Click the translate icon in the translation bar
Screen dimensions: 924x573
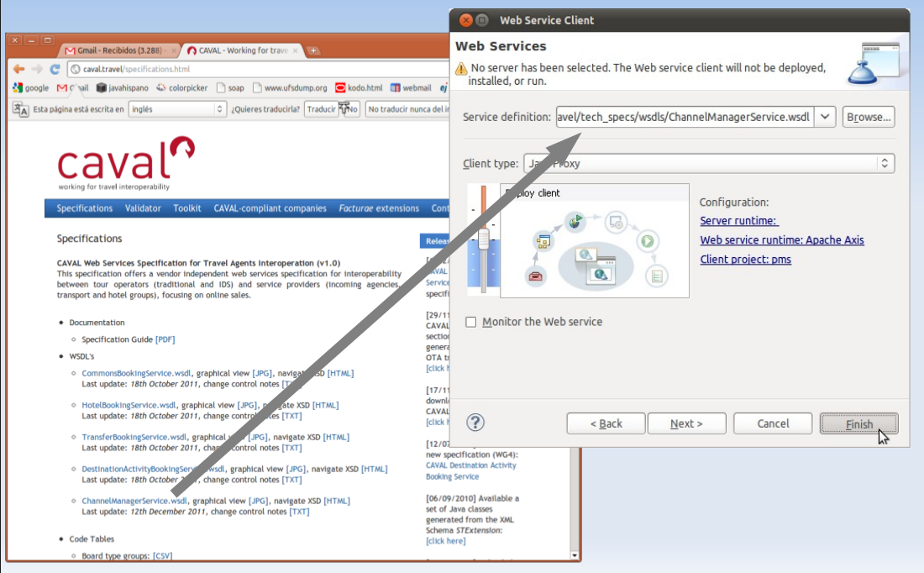21,109
